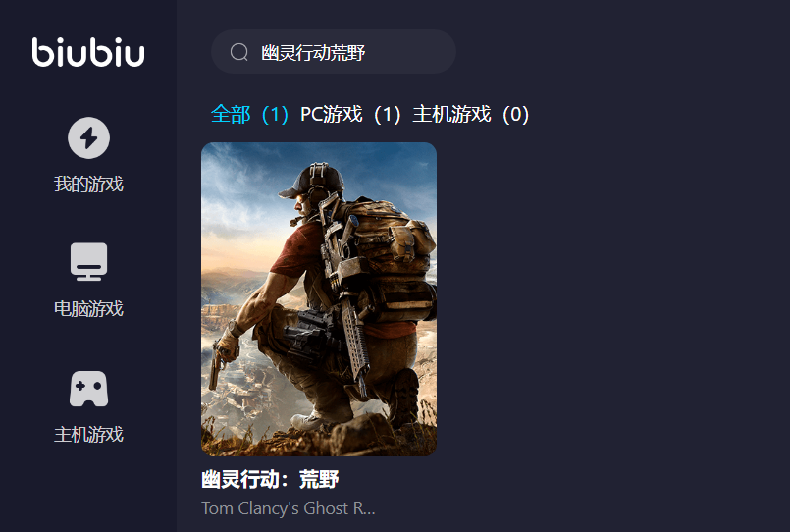This screenshot has height=532, width=790.
Task: Open the 幽灵行动:荒野 game title
Action: 270,479
